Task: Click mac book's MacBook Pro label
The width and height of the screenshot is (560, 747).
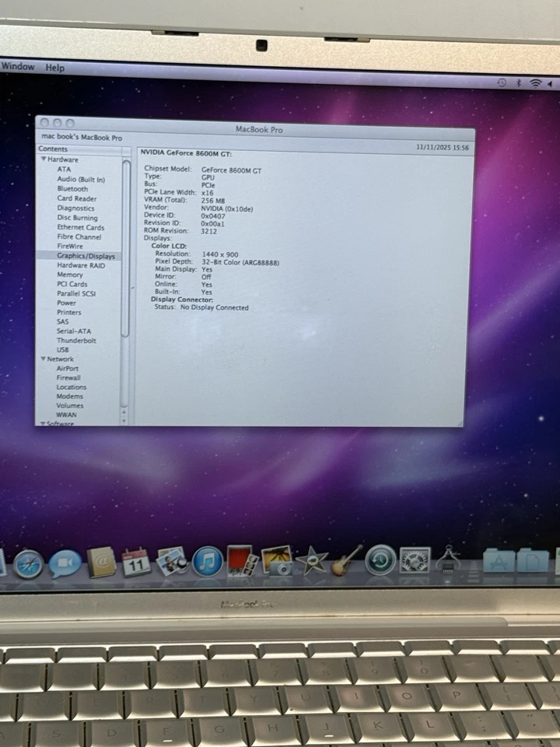Action: click(82, 137)
